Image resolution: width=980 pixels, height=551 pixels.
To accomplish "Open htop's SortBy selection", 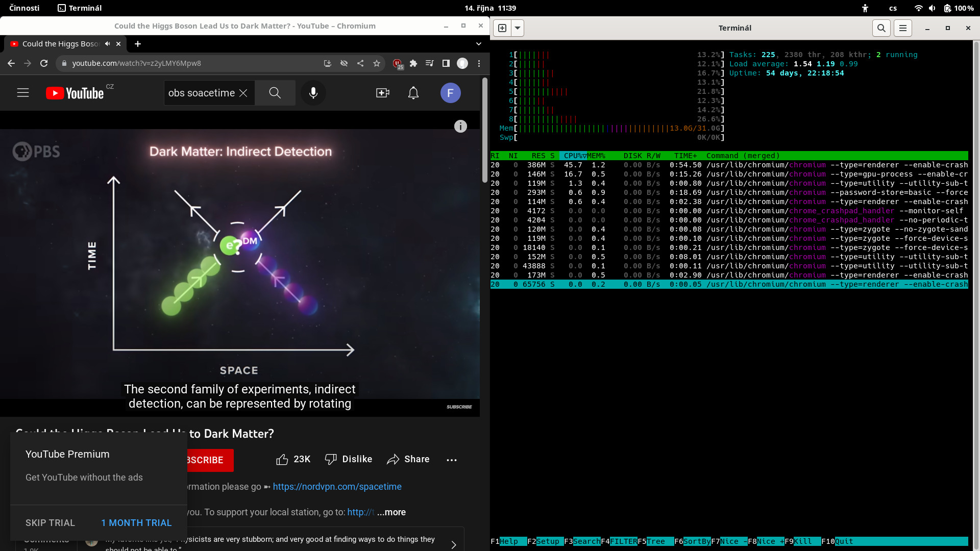I will (692, 541).
